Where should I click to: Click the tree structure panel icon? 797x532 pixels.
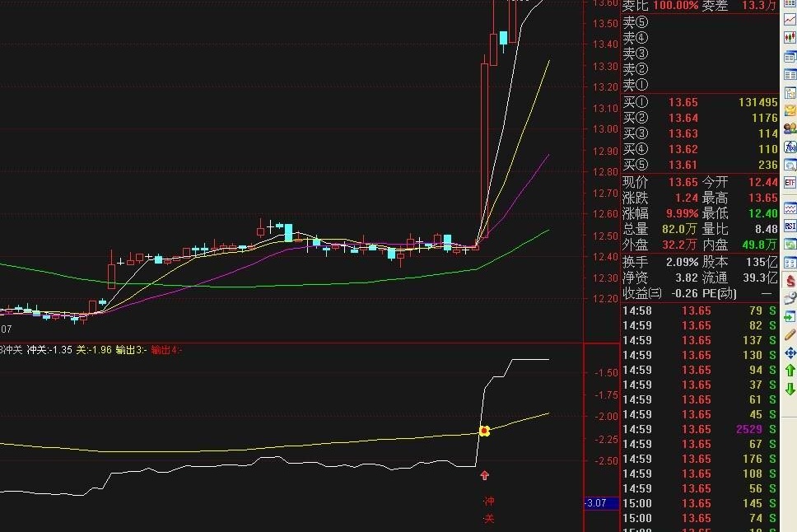point(790,92)
